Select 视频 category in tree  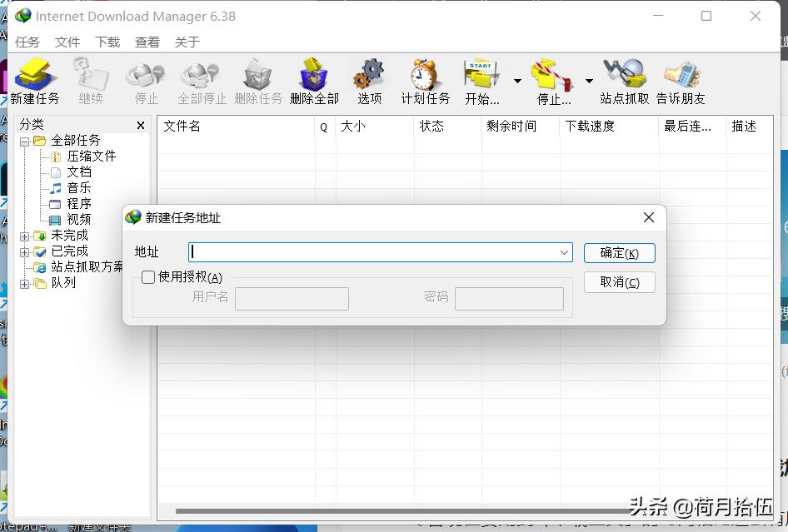[79, 220]
